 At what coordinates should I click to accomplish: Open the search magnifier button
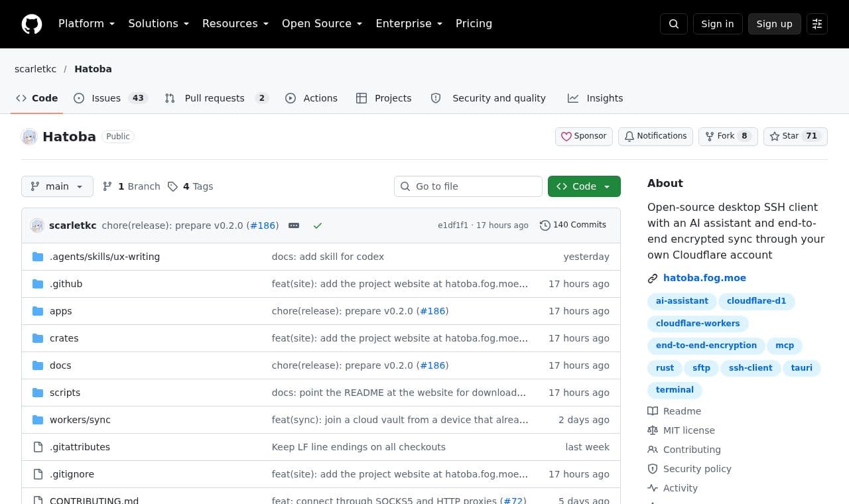coord(674,24)
